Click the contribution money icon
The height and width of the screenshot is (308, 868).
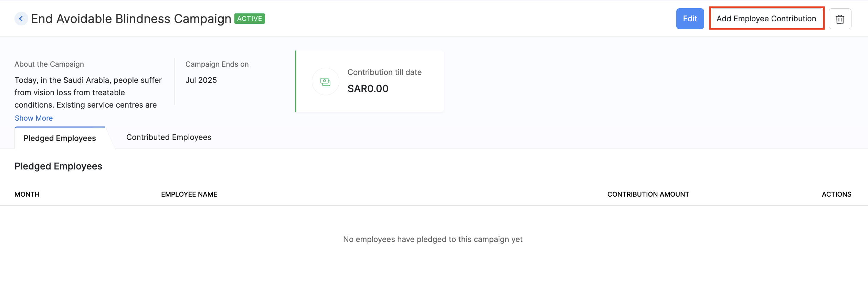pos(325,81)
